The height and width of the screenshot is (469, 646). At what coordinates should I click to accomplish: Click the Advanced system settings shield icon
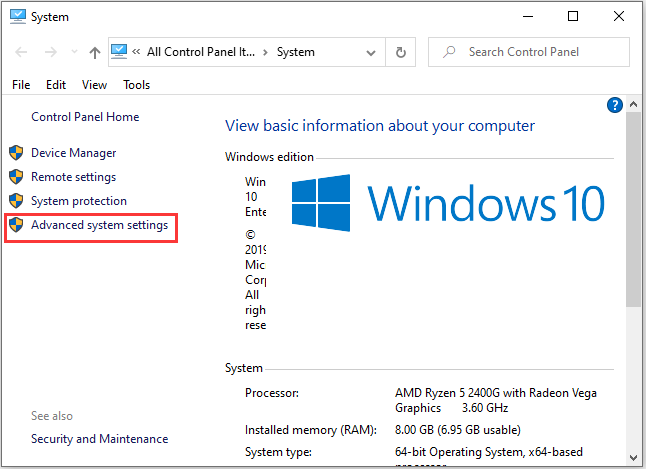pyautogui.click(x=16, y=225)
